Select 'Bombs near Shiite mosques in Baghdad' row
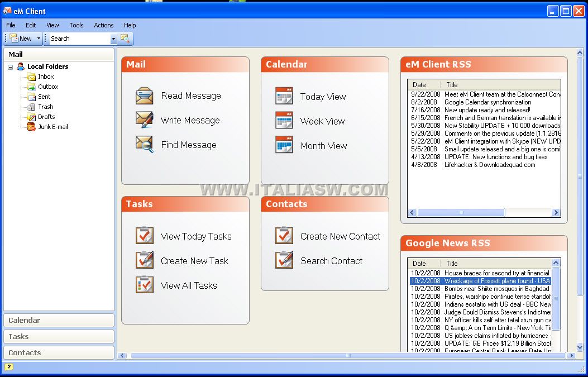 coord(481,289)
